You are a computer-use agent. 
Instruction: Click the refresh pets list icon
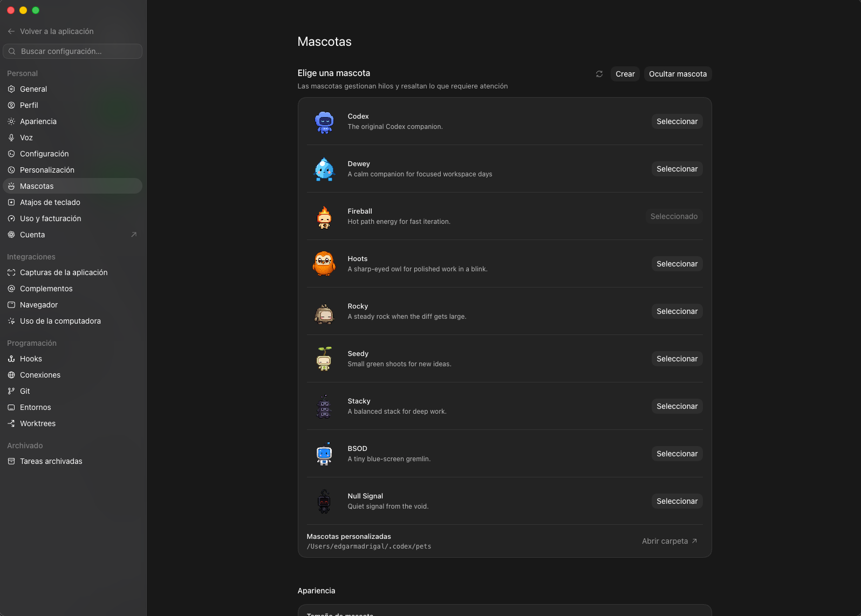point(599,74)
